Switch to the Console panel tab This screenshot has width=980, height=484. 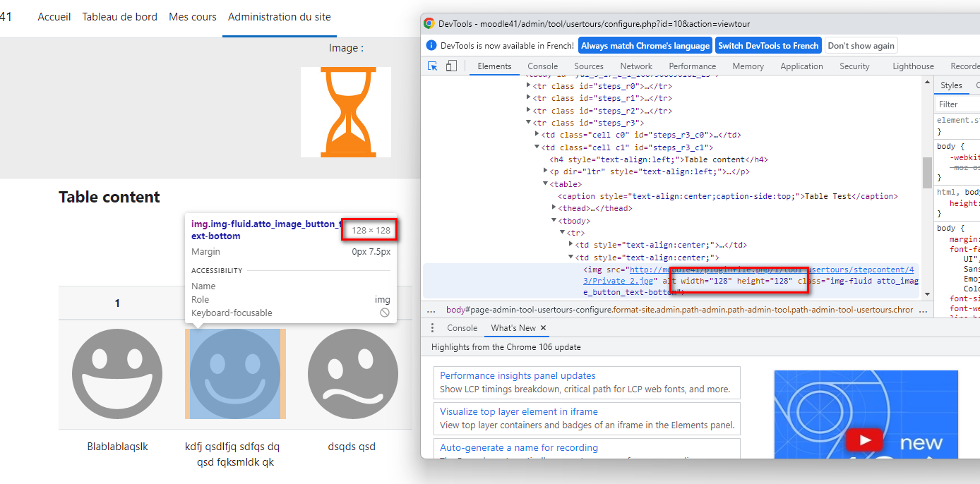(x=543, y=66)
